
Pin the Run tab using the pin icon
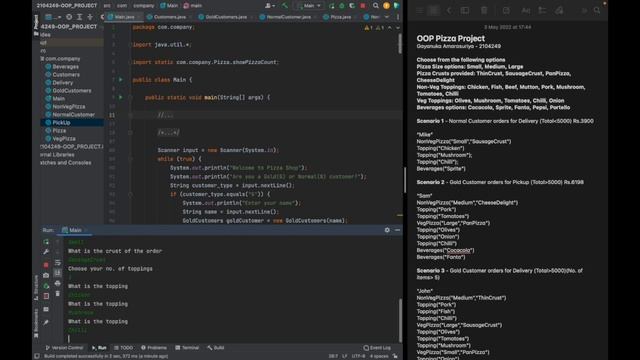(x=46, y=322)
